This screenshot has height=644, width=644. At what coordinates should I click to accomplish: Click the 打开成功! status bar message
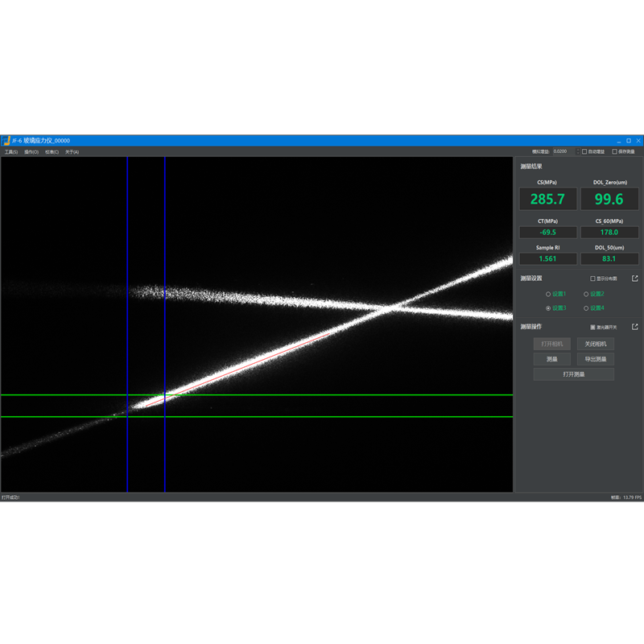[10, 497]
